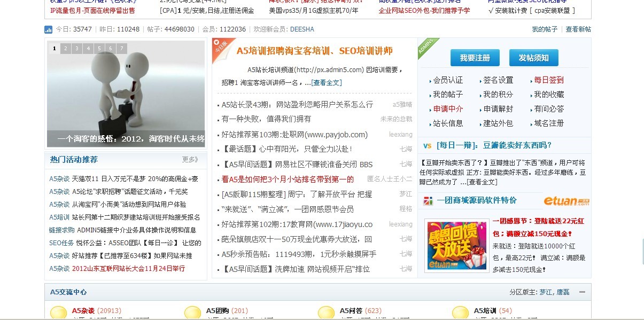Open post [A5版聊115期整理] 周宁
This screenshot has width=644, height=320.
point(297,194)
